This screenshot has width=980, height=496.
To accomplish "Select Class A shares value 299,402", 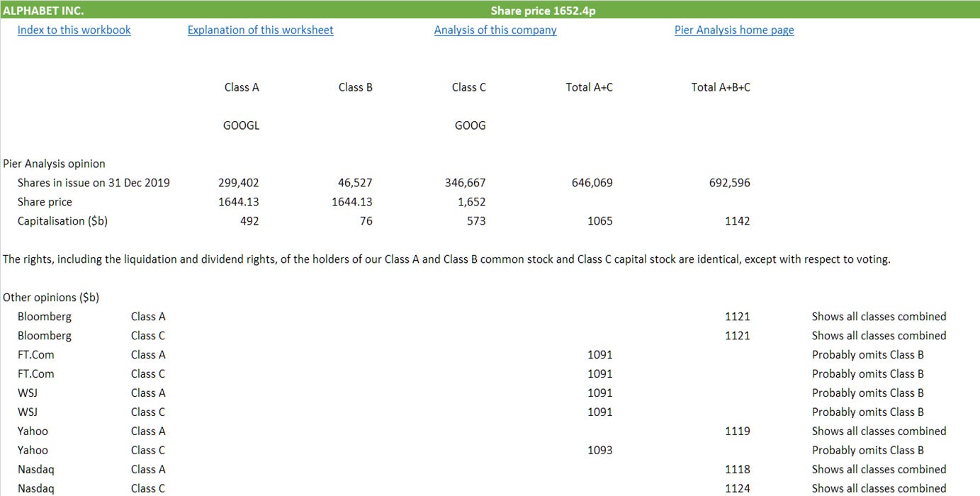I will (239, 183).
